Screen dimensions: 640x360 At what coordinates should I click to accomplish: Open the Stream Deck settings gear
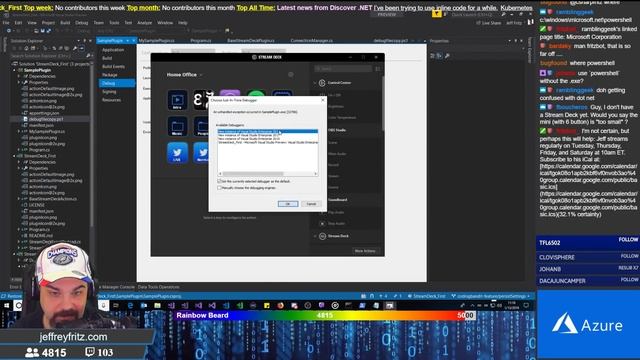click(291, 75)
